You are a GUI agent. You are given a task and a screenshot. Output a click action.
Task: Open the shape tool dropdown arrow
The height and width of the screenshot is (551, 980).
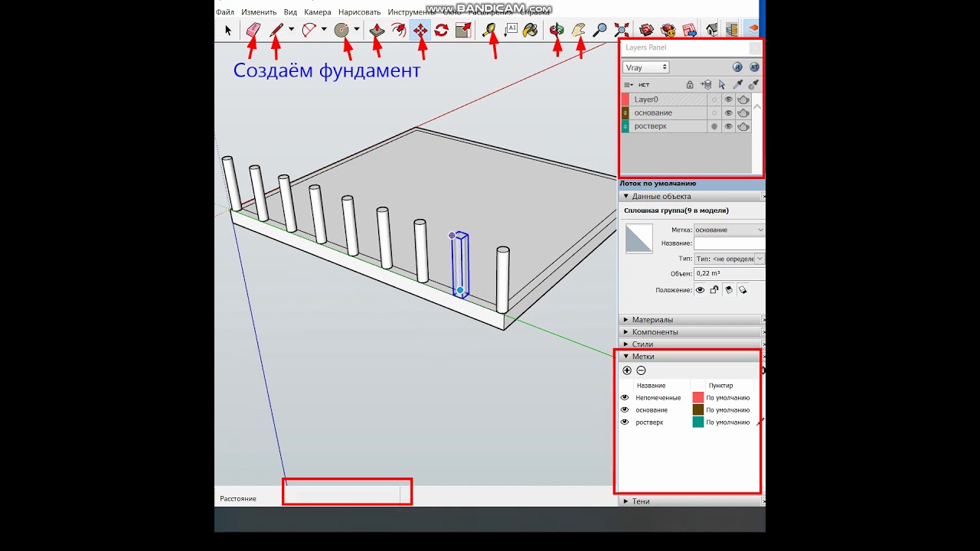click(357, 30)
